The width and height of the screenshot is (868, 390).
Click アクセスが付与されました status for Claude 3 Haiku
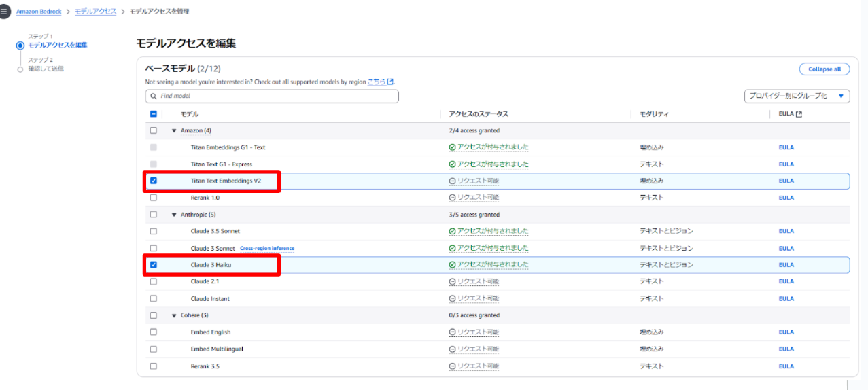coord(493,265)
